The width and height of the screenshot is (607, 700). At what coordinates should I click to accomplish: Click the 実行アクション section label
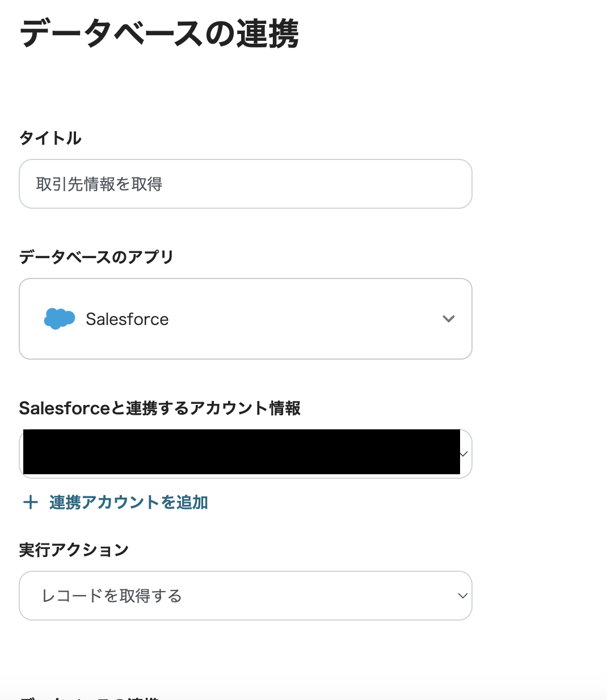pyautogui.click(x=74, y=549)
